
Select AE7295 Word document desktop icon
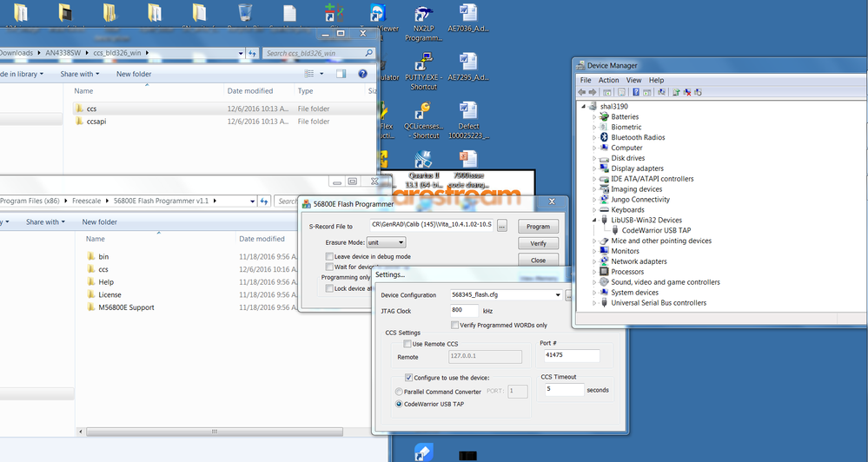[468, 66]
